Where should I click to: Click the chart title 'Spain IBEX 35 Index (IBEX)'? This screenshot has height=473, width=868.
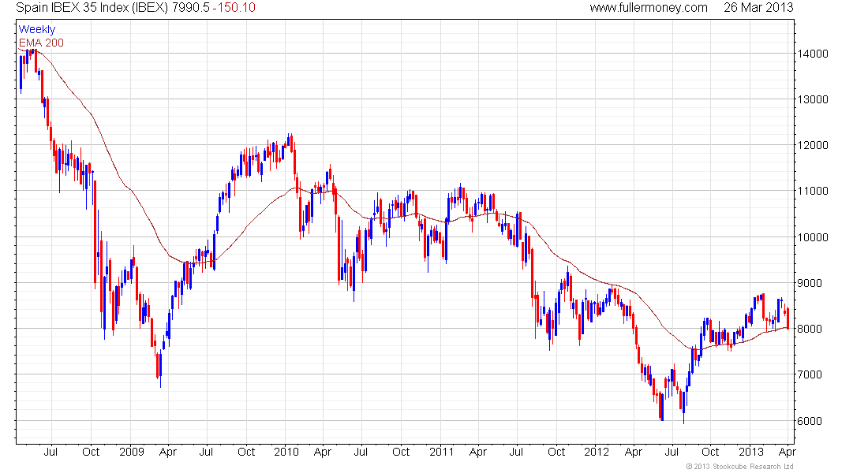click(92, 8)
